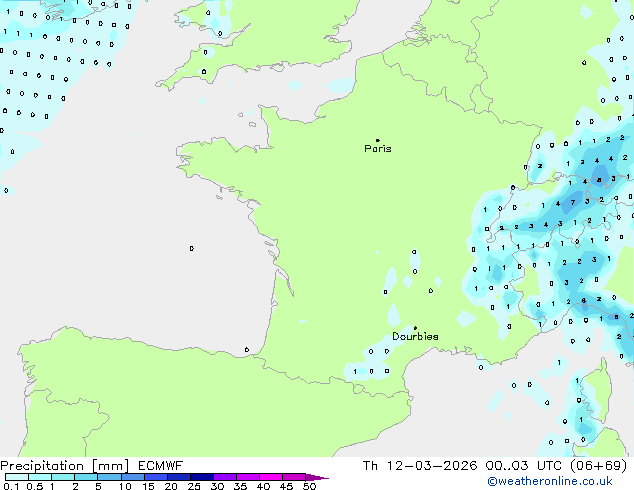Select the 25–30 mm legend swatch
The image size is (634, 490).
(201, 477)
